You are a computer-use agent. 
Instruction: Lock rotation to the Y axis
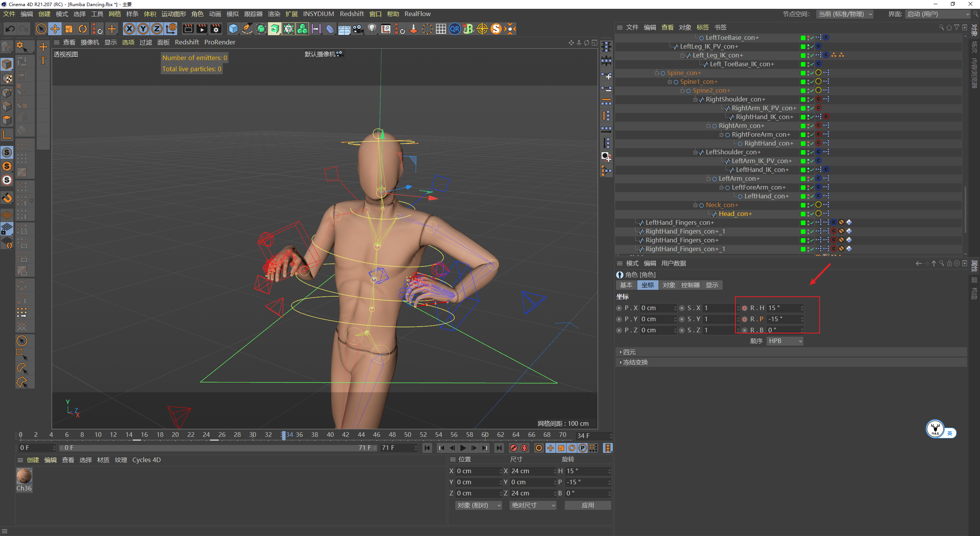(143, 29)
